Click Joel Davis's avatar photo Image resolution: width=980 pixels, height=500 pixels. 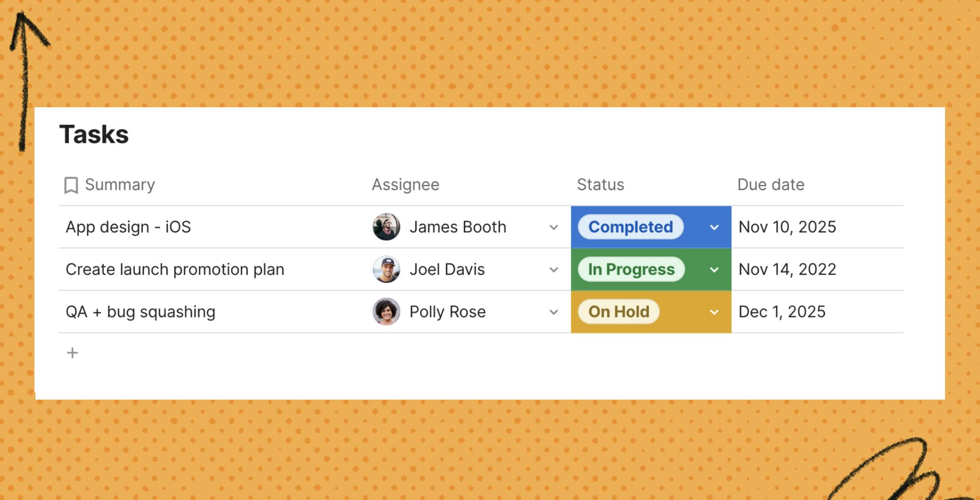point(386,269)
